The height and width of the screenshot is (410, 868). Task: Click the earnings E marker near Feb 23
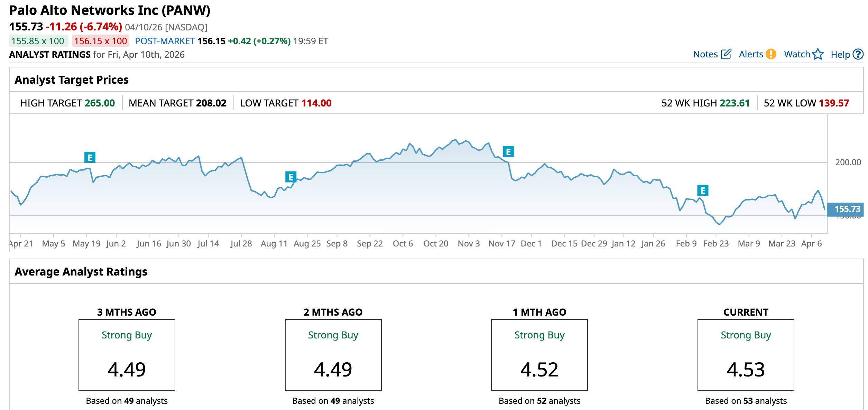702,190
